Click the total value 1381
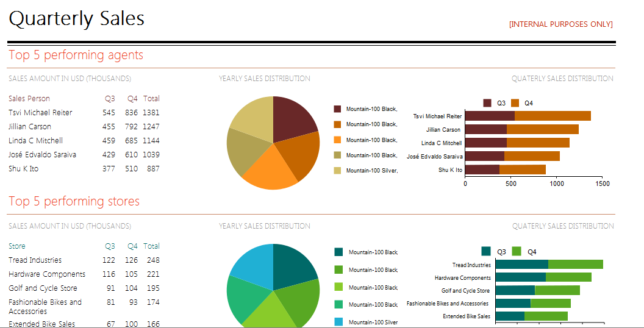 151,112
